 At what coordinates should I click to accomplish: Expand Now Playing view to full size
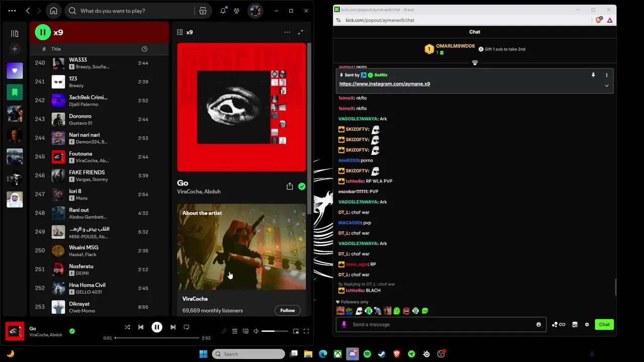(x=300, y=32)
